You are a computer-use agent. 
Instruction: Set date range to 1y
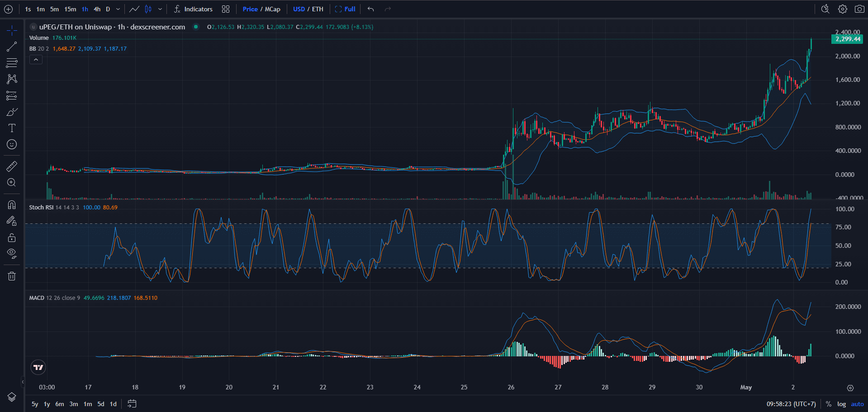pos(47,404)
